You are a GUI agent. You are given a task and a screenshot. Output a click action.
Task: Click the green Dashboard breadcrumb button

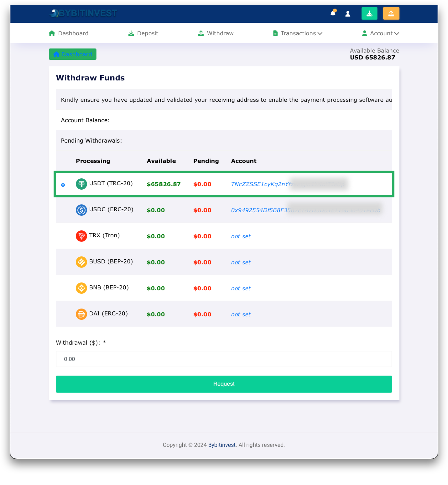[73, 54]
